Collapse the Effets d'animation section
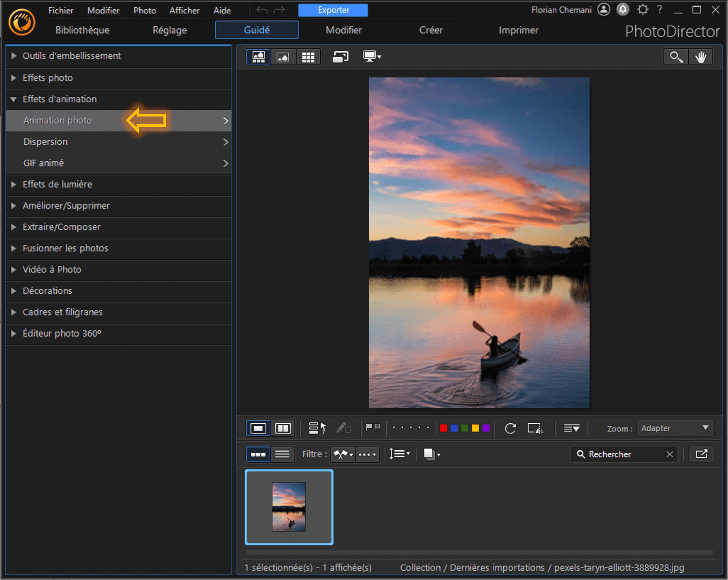Image resolution: width=728 pixels, height=580 pixels. (x=59, y=99)
